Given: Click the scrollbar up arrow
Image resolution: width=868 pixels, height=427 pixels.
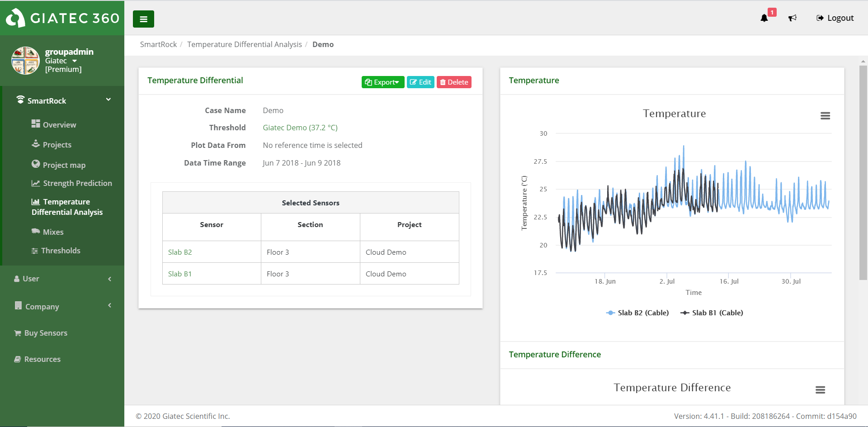Looking at the screenshot, I should pos(863,61).
